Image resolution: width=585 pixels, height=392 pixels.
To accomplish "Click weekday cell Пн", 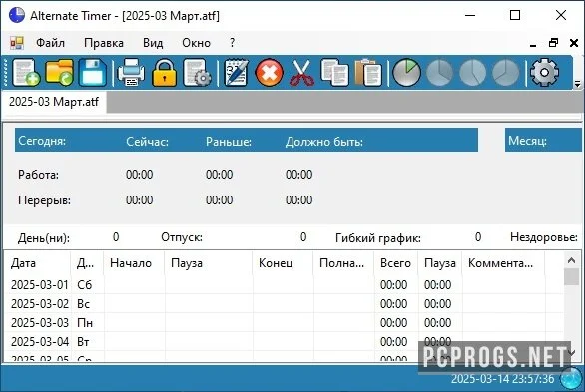I will [85, 323].
